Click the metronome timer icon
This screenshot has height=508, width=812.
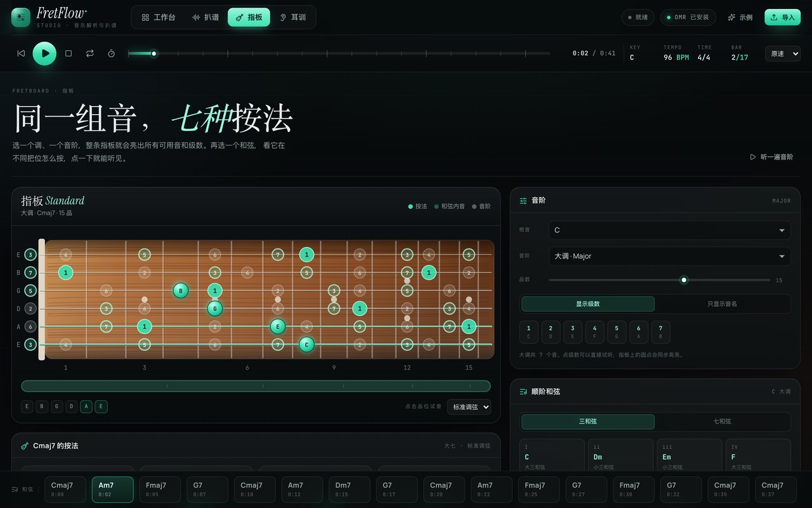tap(112, 53)
